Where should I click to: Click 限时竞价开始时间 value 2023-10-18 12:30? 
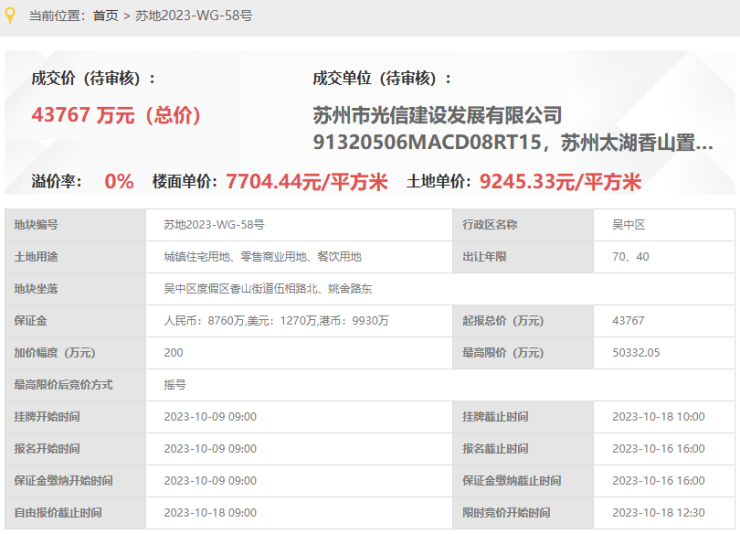(x=658, y=513)
